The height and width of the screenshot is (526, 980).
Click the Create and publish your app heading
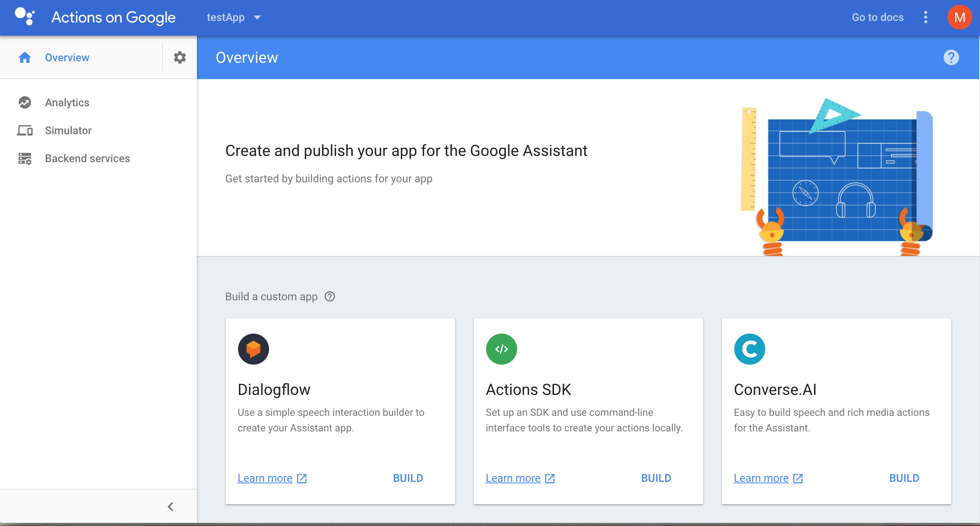point(406,151)
